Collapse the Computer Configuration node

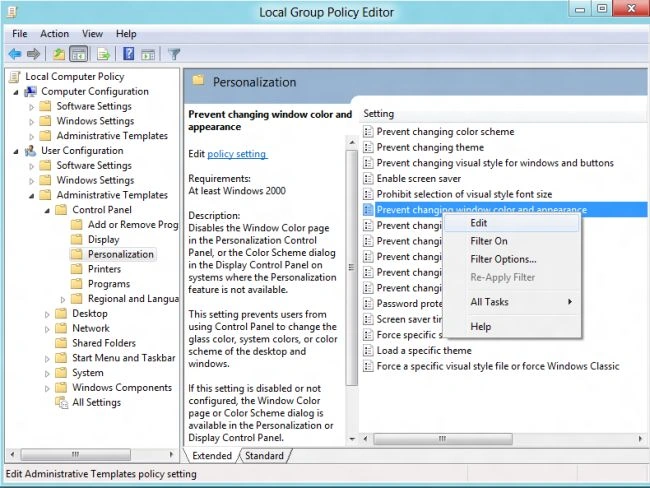point(16,92)
